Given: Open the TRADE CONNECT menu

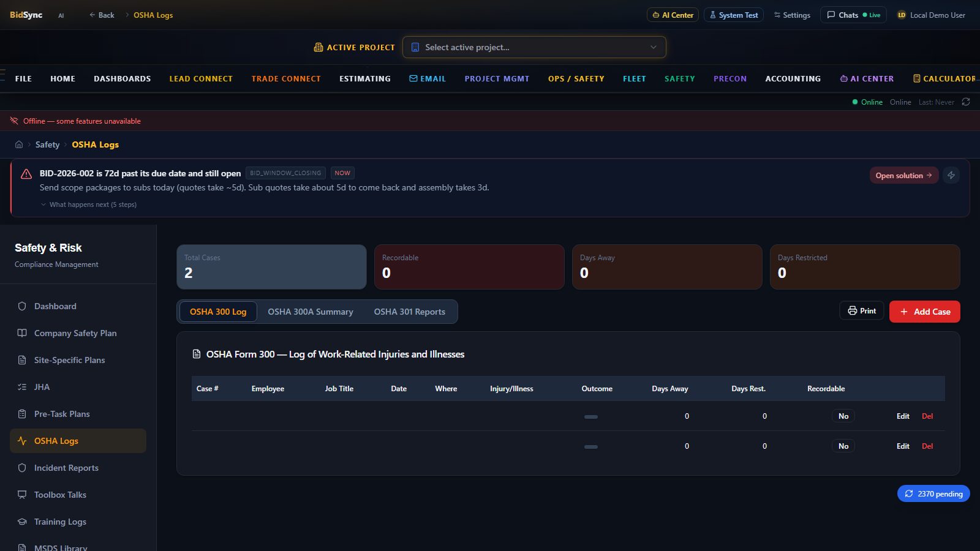Looking at the screenshot, I should pos(286,78).
